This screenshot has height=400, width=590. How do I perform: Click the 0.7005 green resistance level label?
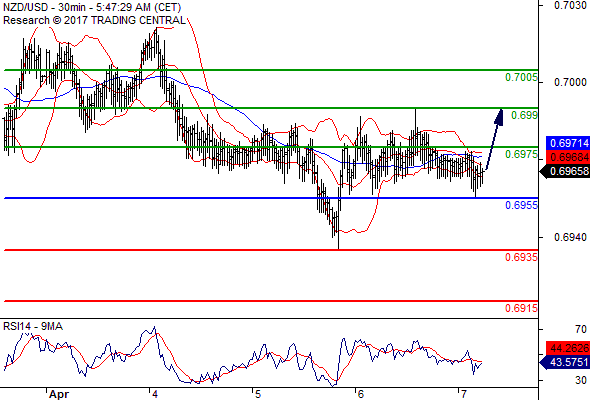coord(521,78)
